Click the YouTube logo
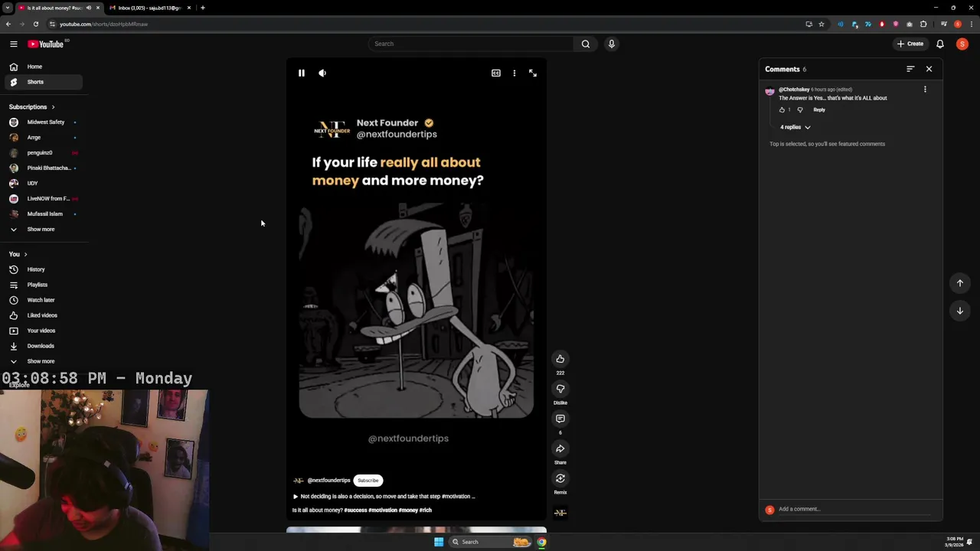Image resolution: width=980 pixels, height=551 pixels. coord(46,44)
